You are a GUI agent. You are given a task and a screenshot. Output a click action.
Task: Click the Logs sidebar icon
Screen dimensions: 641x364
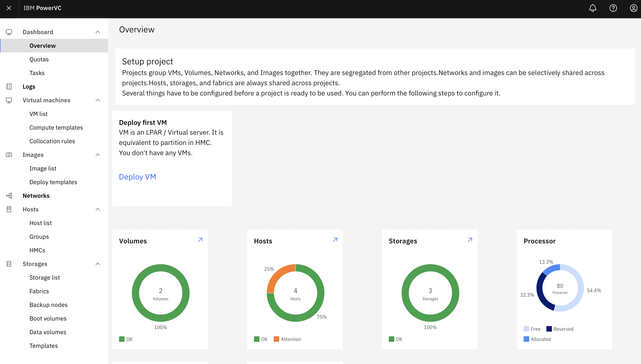[9, 87]
